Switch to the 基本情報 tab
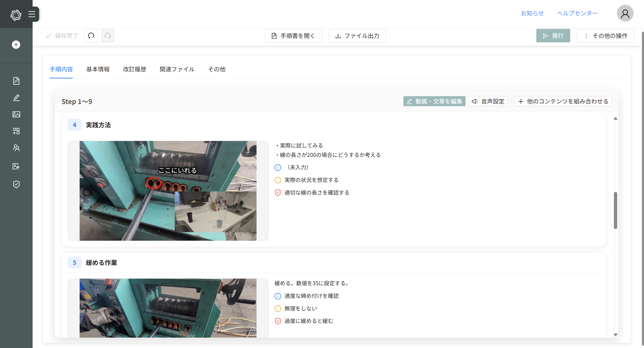This screenshot has width=644, height=348. tap(98, 69)
